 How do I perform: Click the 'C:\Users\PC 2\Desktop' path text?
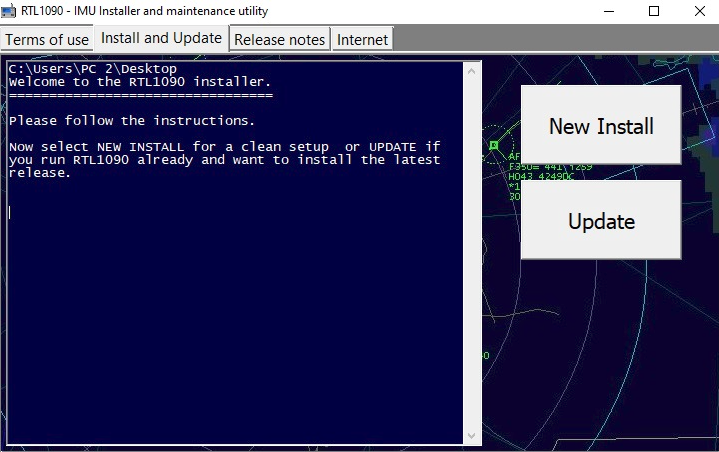[93, 69]
